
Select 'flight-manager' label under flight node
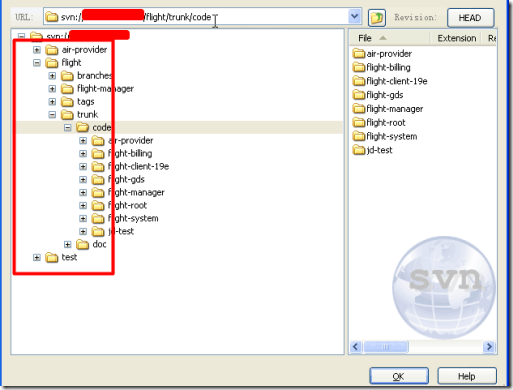(x=105, y=89)
